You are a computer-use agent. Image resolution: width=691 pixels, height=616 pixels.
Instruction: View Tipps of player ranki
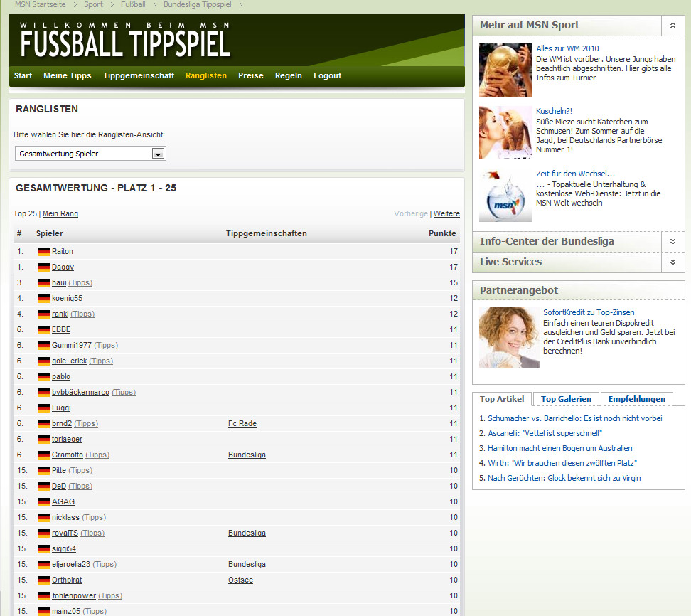[x=82, y=314]
